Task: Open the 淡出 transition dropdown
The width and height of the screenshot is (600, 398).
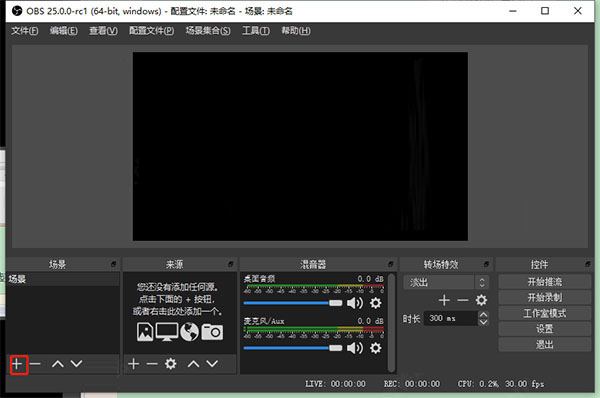Action: coord(446,282)
